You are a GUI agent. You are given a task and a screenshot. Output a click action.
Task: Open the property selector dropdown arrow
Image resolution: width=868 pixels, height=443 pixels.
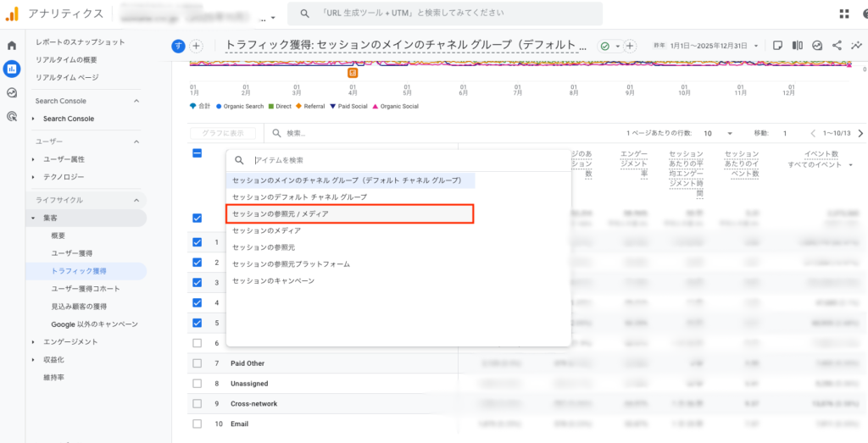pos(273,19)
